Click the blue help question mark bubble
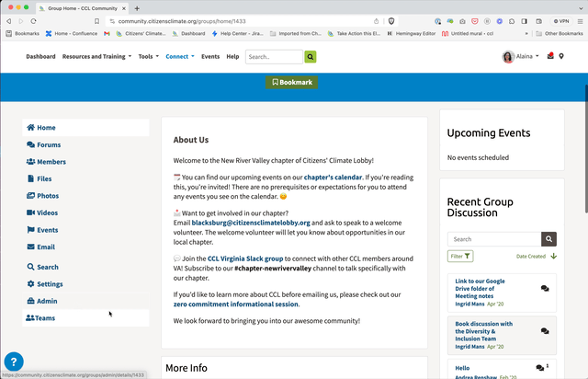The image size is (588, 379). click(14, 362)
